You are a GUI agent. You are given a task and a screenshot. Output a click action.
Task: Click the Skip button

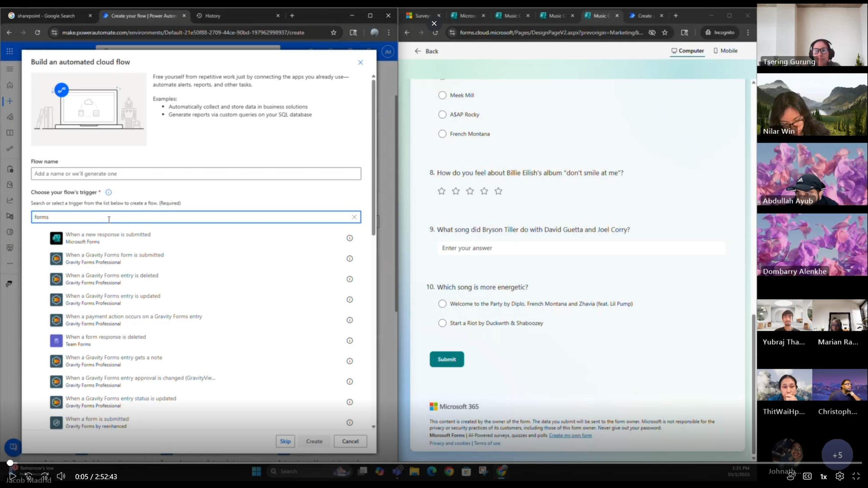pyautogui.click(x=285, y=441)
